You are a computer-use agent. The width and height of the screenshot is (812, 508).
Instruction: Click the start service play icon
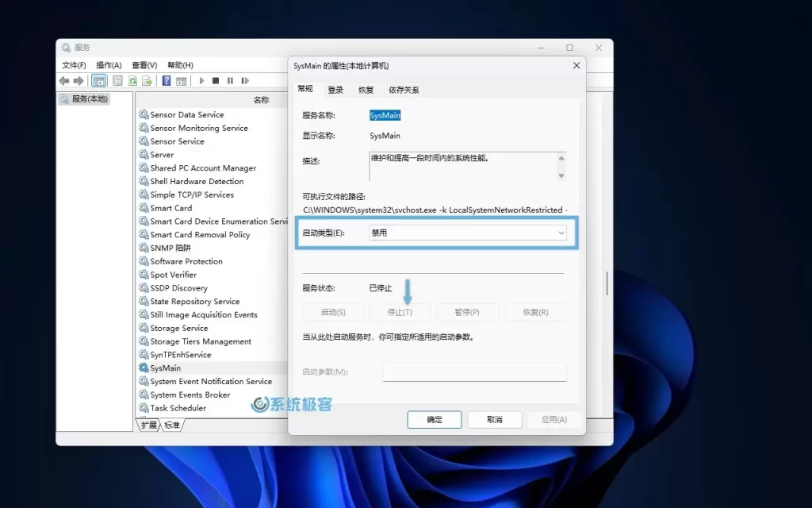[201, 80]
